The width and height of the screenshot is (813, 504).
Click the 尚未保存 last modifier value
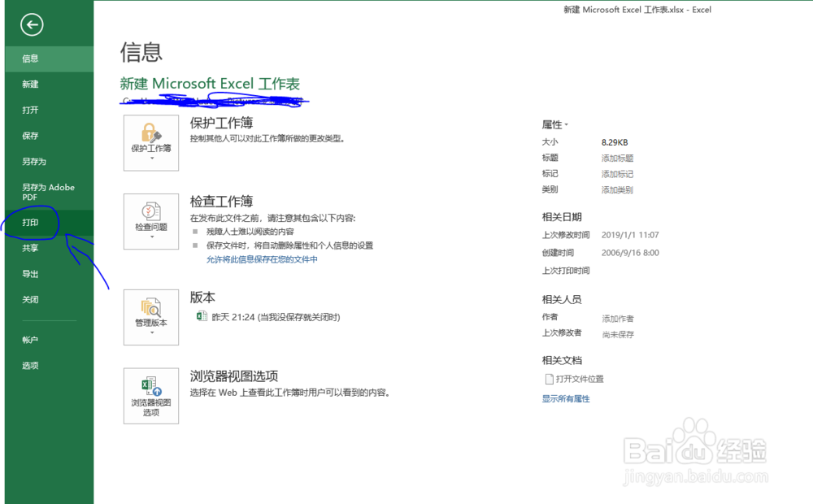tap(618, 334)
